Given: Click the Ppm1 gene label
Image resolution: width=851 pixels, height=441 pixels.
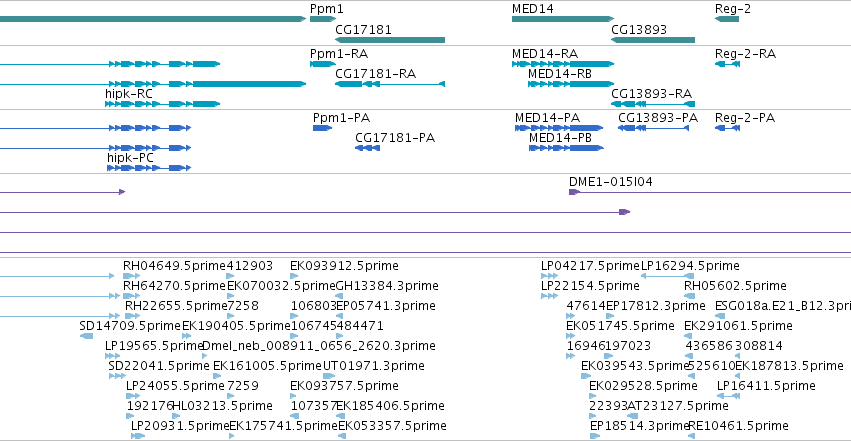Looking at the screenshot, I should point(327,9).
